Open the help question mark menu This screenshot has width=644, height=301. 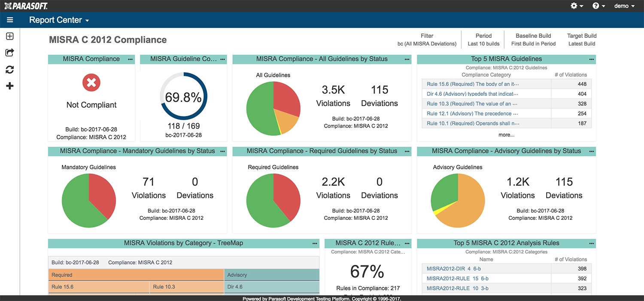[x=598, y=6]
